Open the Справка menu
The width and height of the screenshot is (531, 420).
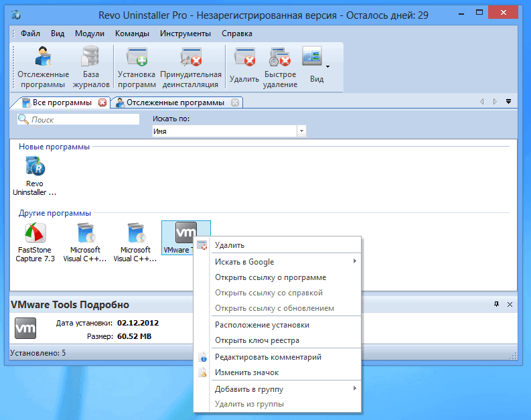point(237,33)
